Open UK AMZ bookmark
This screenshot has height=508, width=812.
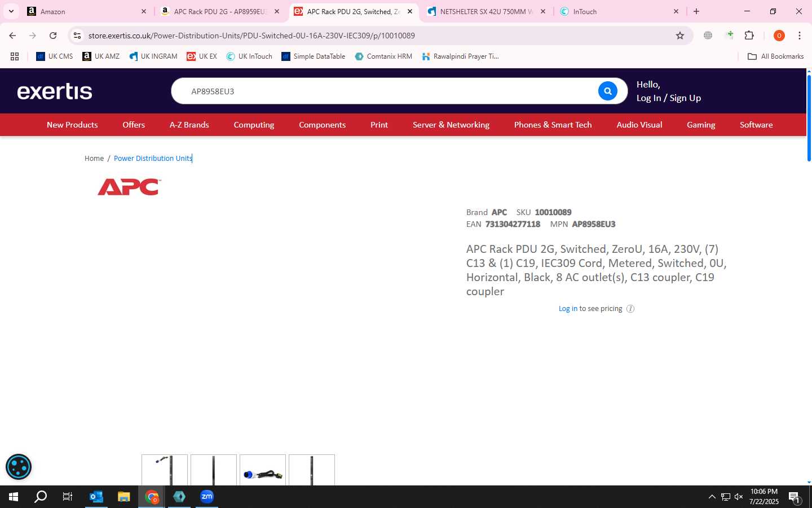click(x=101, y=56)
